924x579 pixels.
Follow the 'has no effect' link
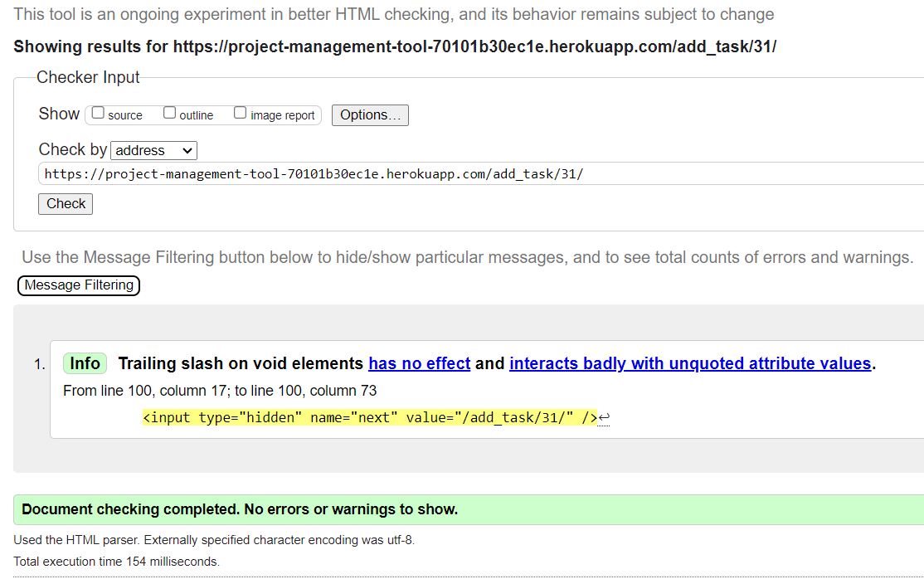(419, 363)
